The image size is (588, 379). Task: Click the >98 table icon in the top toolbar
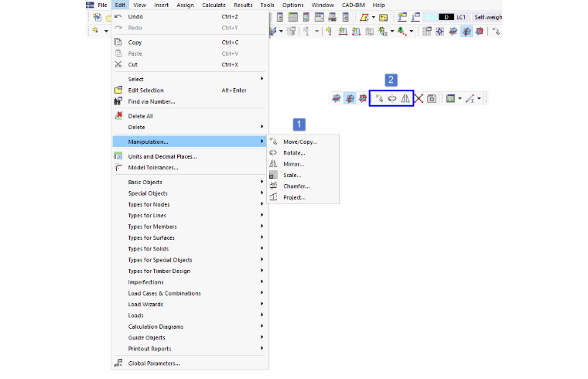coord(332,17)
